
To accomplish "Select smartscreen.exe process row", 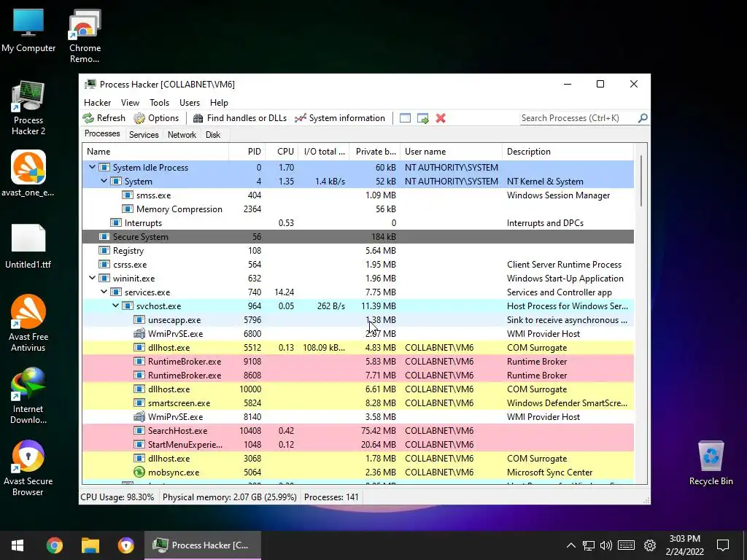I will 358,402.
